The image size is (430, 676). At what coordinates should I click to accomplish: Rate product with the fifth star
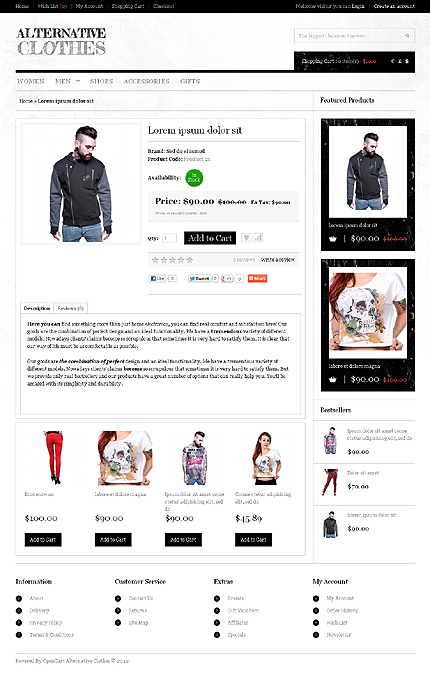point(190,260)
